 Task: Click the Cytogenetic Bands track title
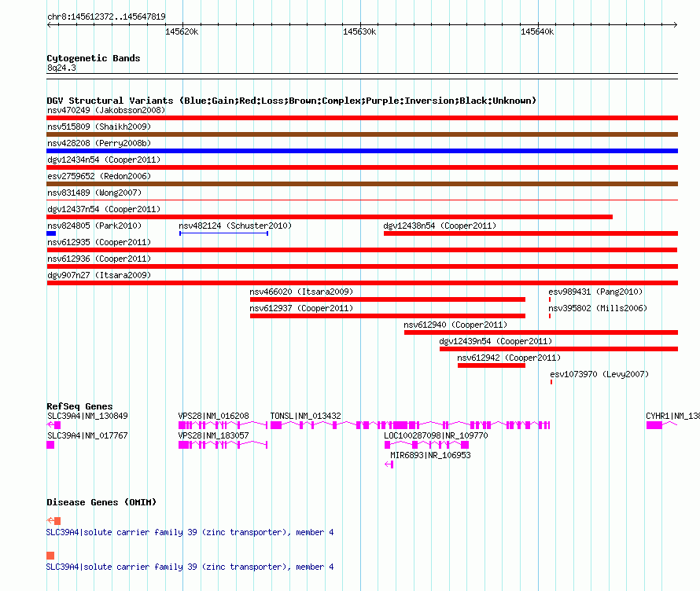(x=94, y=58)
